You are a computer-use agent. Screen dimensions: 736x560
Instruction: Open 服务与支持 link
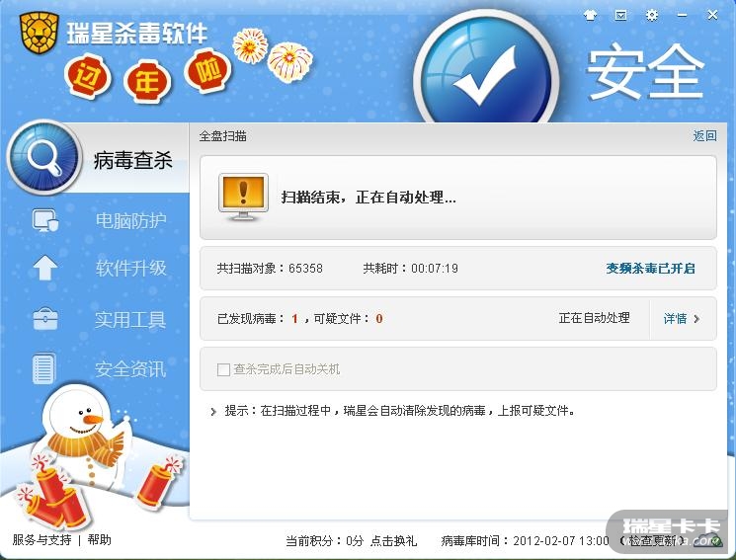point(41,540)
